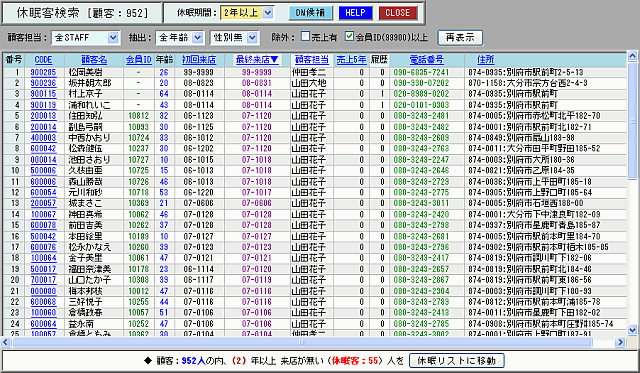Click the horizontal scrollbar thumb
This screenshot has height=373, width=640.
302,342
